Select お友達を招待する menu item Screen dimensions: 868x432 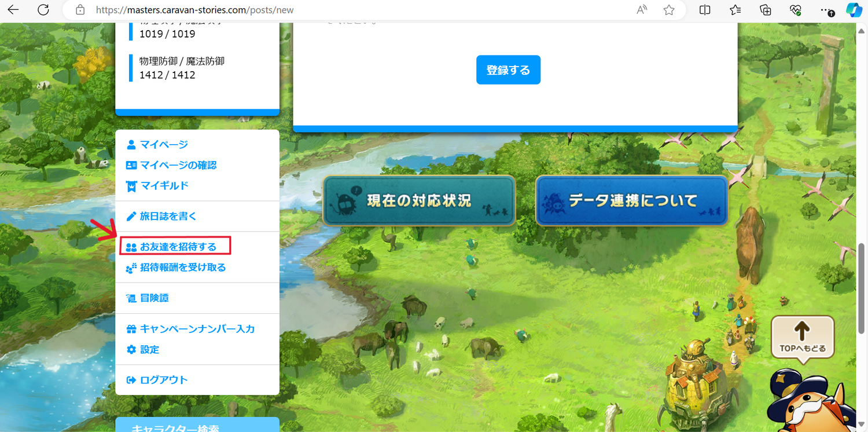click(178, 247)
